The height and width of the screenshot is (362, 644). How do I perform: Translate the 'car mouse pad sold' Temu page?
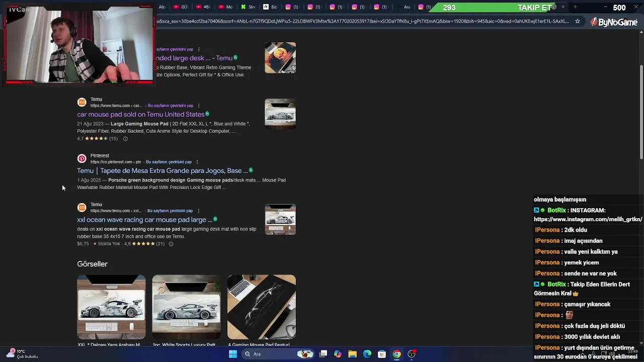[170, 106]
